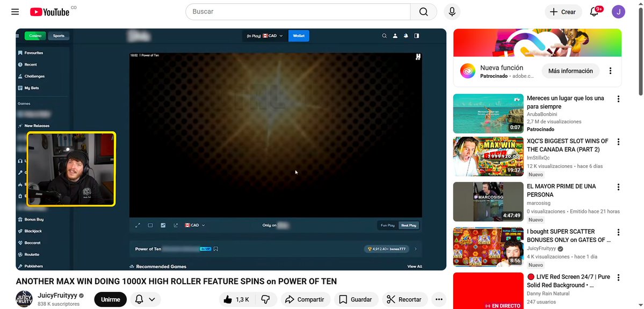
Task: Click the Crear button
Action: 563,12
